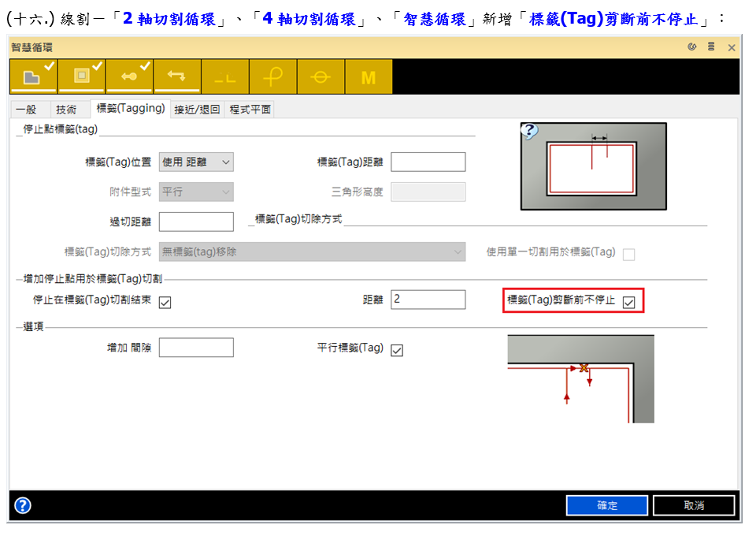Click the loop-shaped toolbar icon
This screenshot has height=536, width=756.
[x=272, y=77]
